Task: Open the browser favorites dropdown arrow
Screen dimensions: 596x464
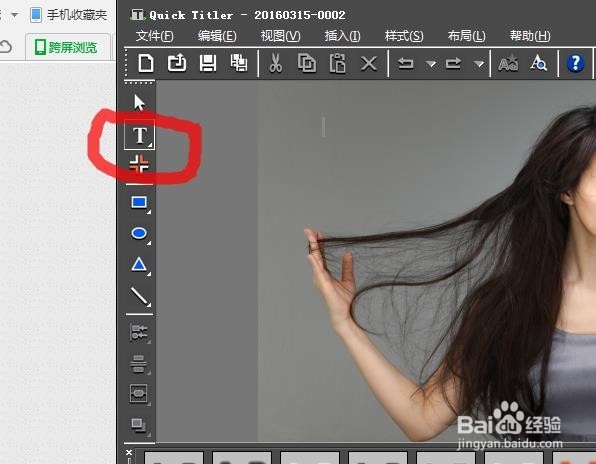Action: (14, 15)
